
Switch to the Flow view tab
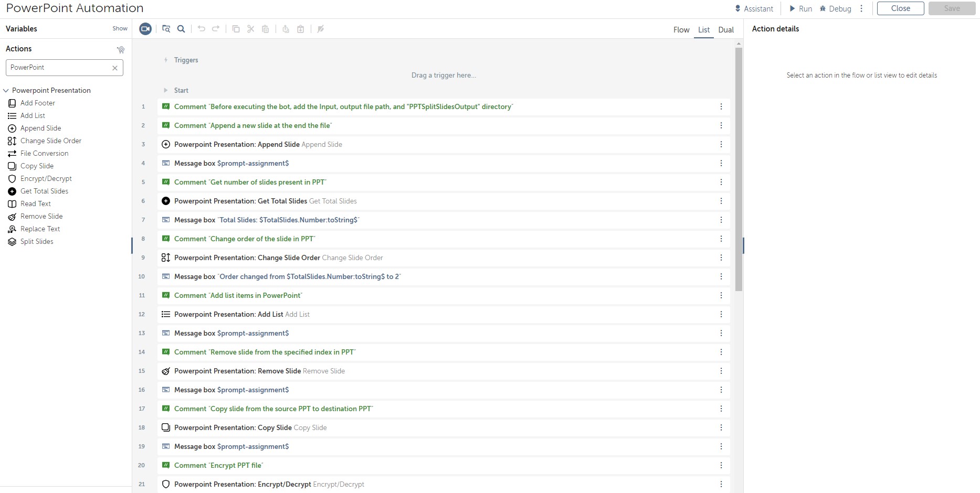681,30
